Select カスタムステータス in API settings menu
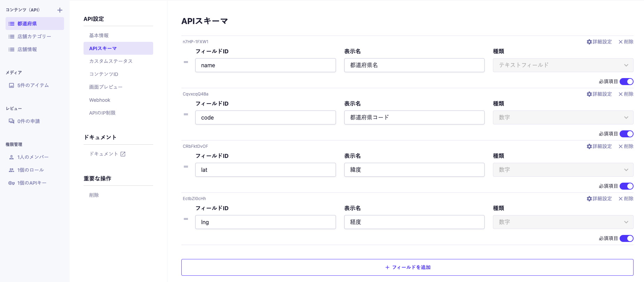This screenshot has width=644, height=282. tap(111, 61)
